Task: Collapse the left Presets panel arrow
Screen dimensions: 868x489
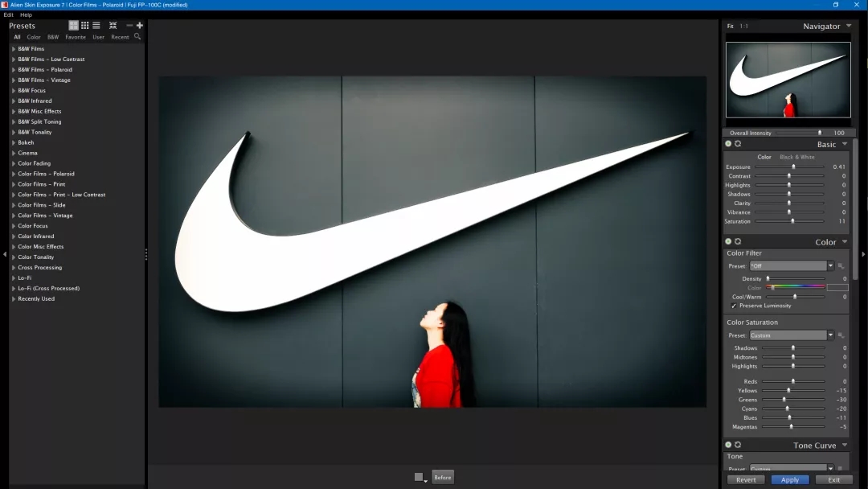Action: tap(5, 254)
